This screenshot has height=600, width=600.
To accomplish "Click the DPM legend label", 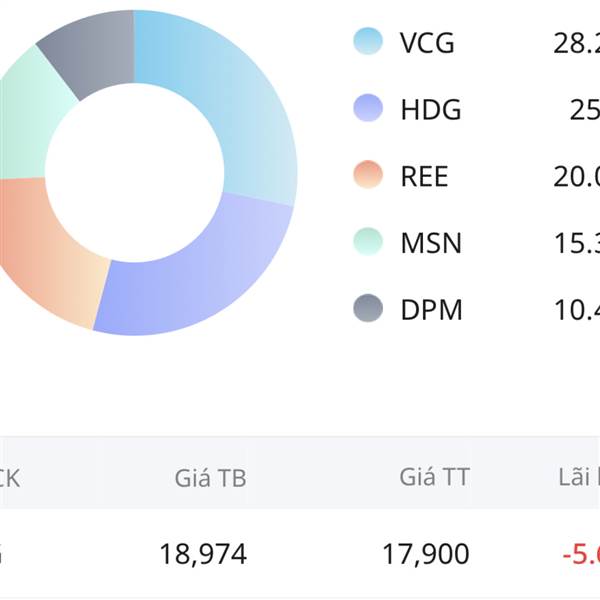I will (x=432, y=309).
